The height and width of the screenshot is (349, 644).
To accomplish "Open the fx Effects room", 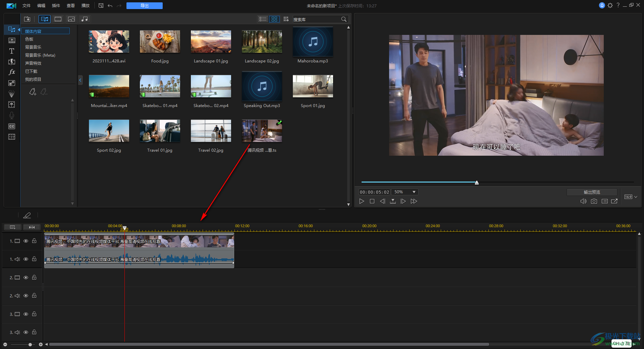I will click(x=12, y=72).
